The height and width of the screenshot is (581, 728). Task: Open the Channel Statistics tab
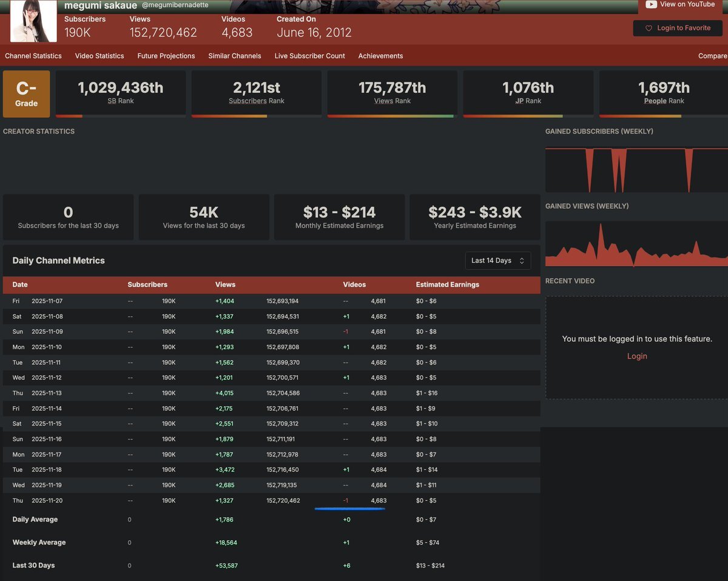[33, 56]
